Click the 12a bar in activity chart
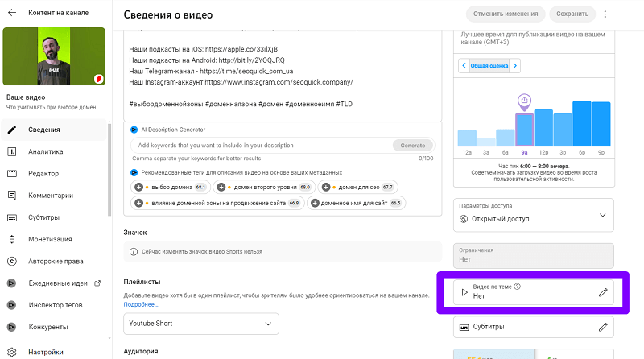 coord(467,138)
